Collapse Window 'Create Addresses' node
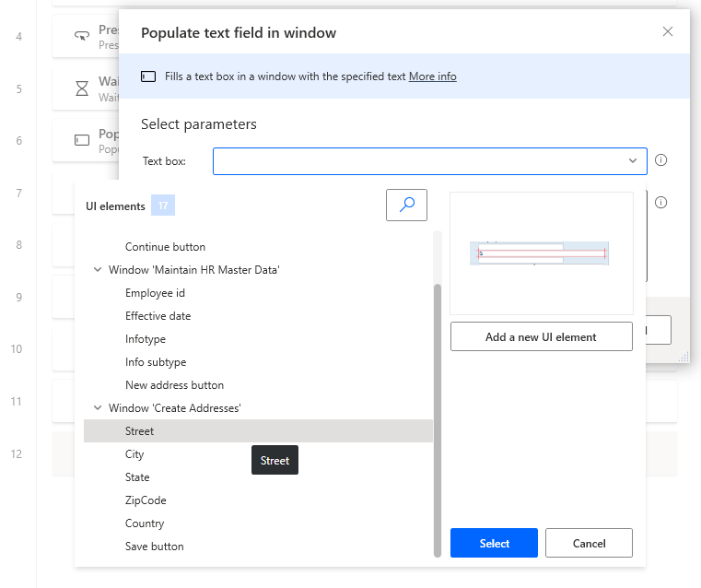This screenshot has width=701, height=588. (97, 407)
